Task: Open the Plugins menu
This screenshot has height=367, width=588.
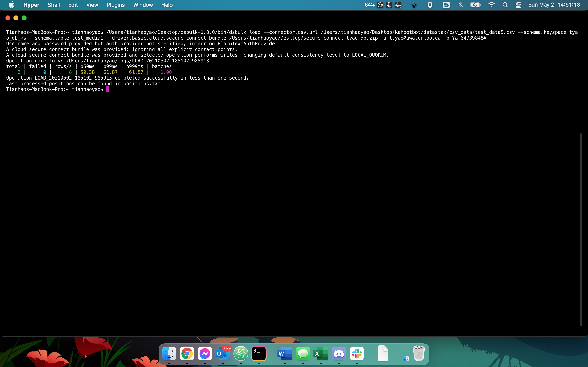Action: [x=115, y=5]
